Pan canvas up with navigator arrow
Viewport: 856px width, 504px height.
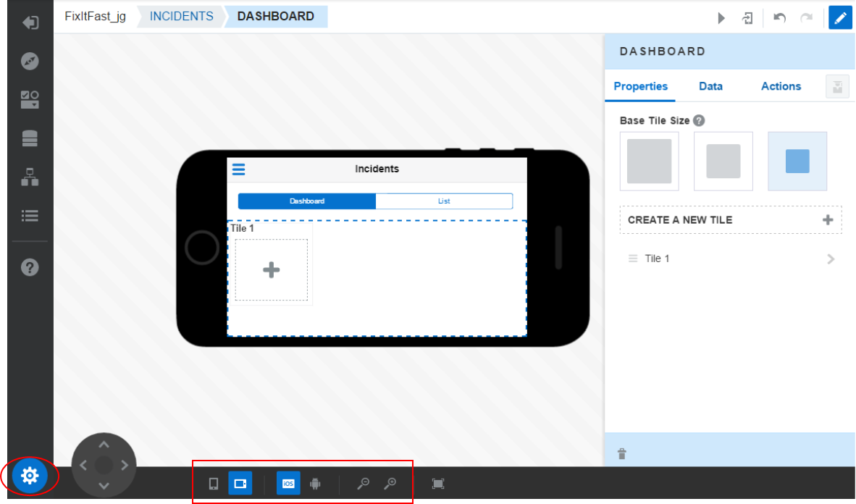point(104,445)
